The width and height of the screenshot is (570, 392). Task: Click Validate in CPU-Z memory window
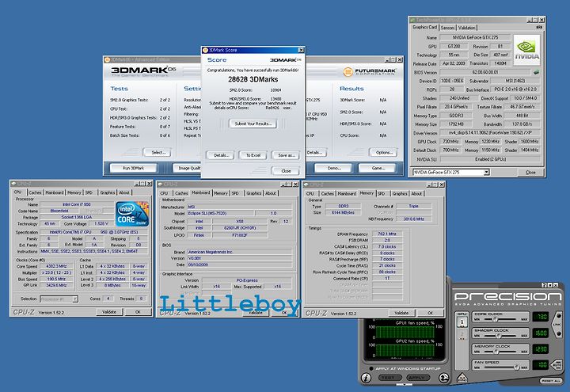click(x=401, y=312)
